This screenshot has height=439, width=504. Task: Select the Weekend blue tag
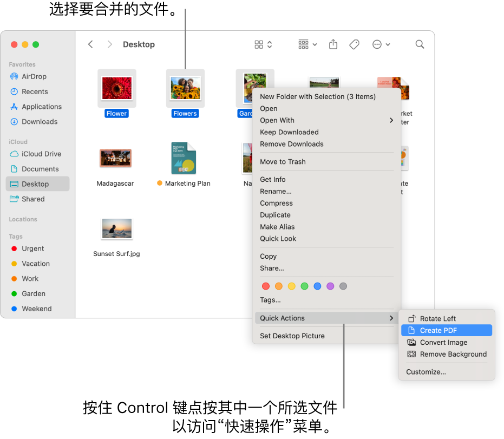(36, 309)
